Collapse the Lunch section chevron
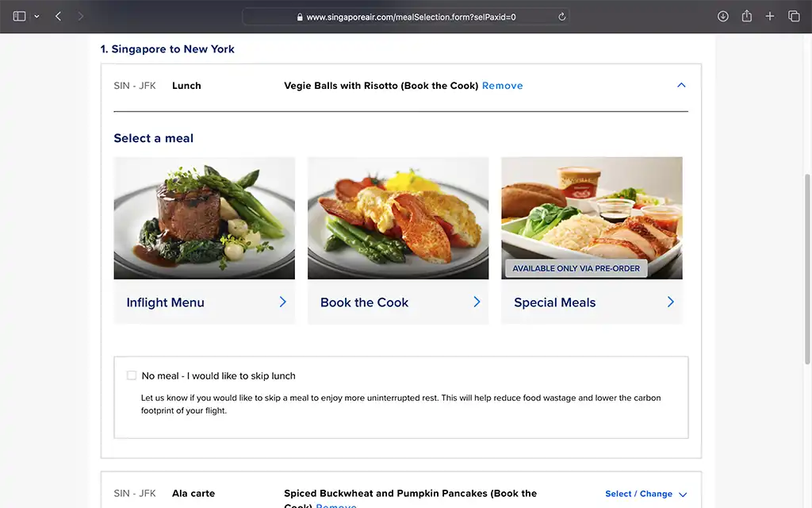This screenshot has height=508, width=812. coord(681,85)
